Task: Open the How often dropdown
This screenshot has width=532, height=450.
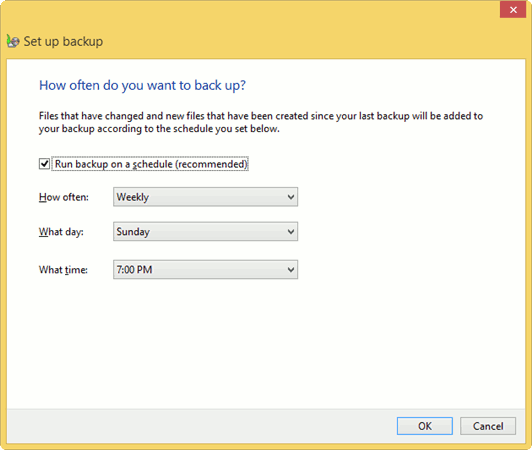Action: coord(205,197)
